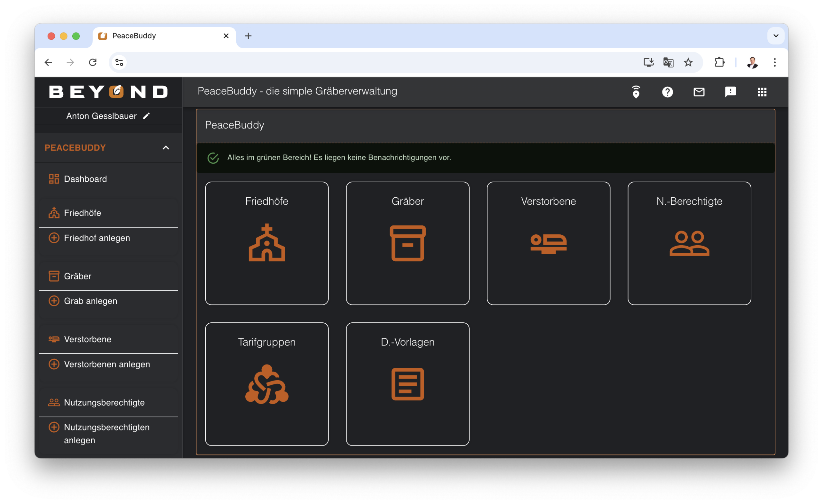823x504 pixels.
Task: Open Chrome three-dot menu
Action: 774,62
